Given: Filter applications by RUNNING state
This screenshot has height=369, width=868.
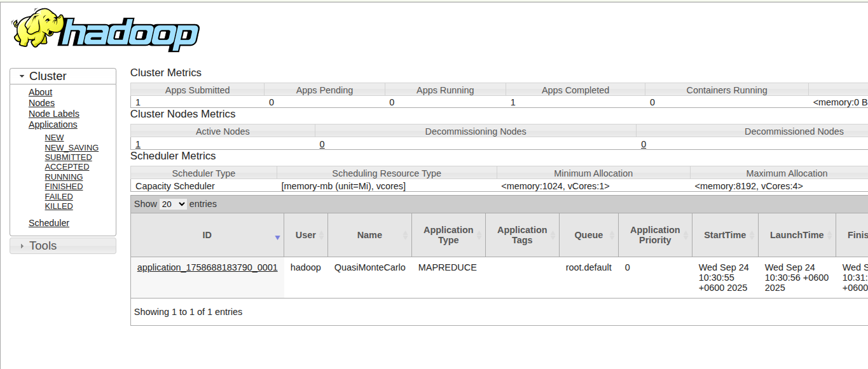Looking at the screenshot, I should pos(64,177).
